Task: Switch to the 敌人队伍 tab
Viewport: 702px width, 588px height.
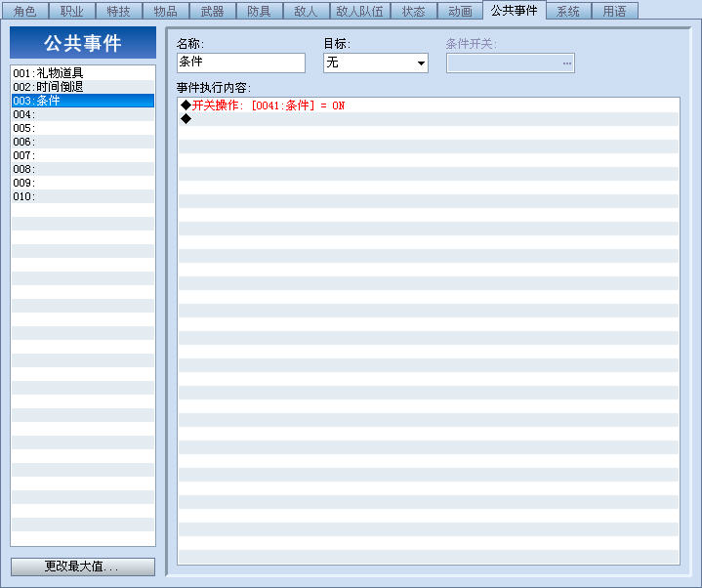Action: pos(360,11)
